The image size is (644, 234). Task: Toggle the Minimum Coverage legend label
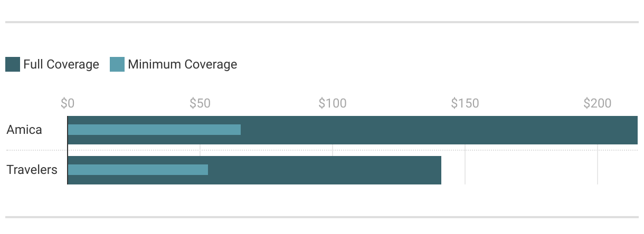182,65
